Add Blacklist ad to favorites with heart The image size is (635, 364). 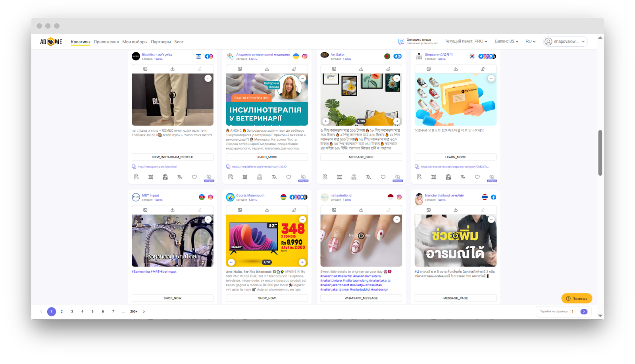[194, 177]
